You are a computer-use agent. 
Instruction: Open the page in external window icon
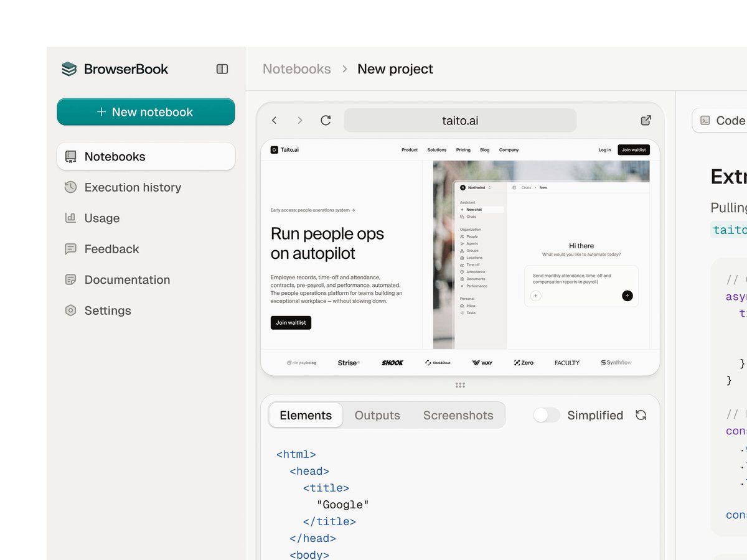(646, 120)
